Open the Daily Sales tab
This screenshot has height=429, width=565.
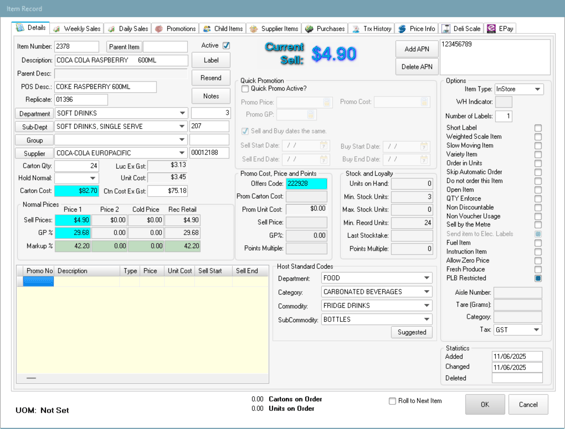pyautogui.click(x=128, y=28)
